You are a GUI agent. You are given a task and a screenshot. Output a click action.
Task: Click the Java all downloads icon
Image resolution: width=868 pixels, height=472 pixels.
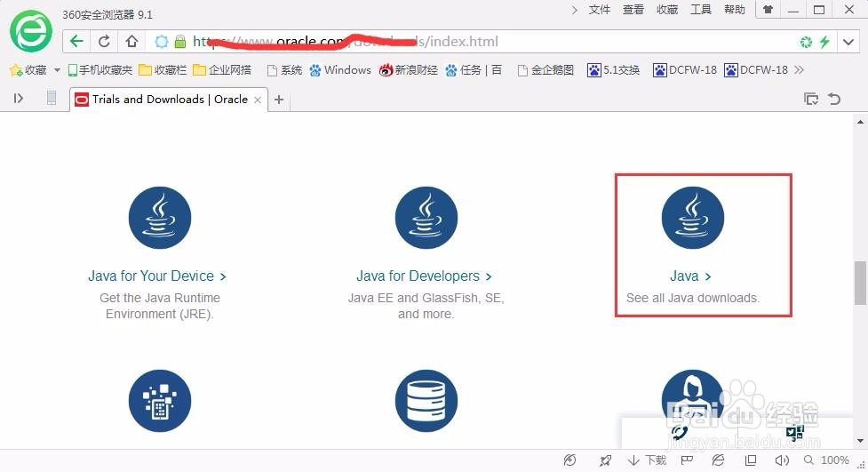(692, 218)
